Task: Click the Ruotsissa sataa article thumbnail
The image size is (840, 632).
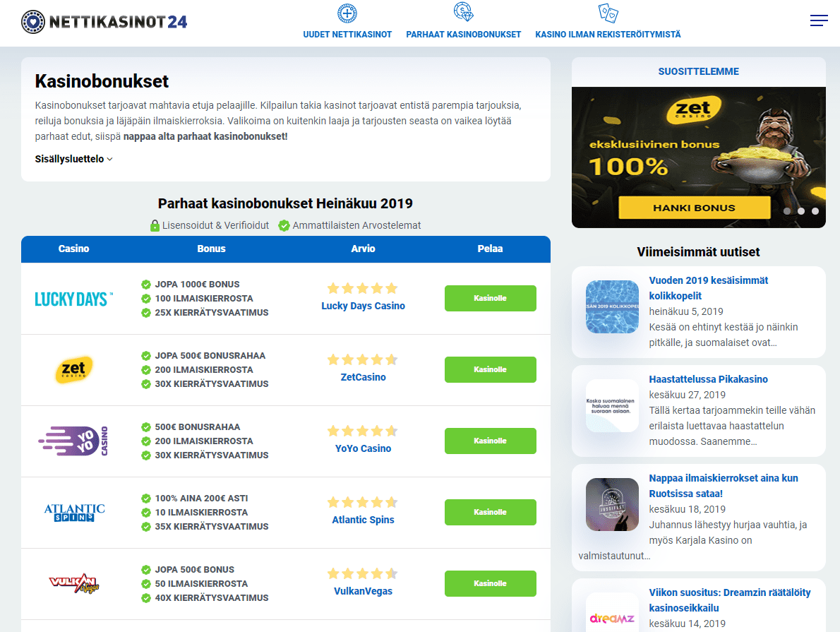Action: click(x=612, y=504)
